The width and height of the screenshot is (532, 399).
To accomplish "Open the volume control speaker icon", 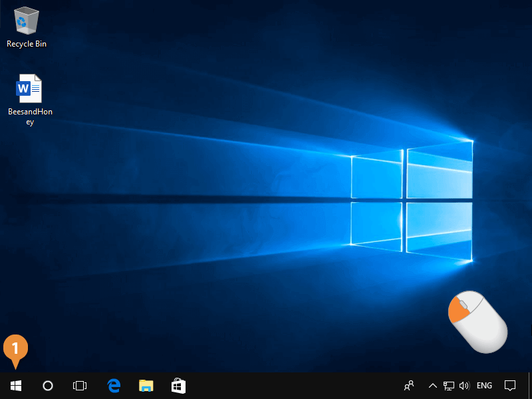I will (x=464, y=386).
